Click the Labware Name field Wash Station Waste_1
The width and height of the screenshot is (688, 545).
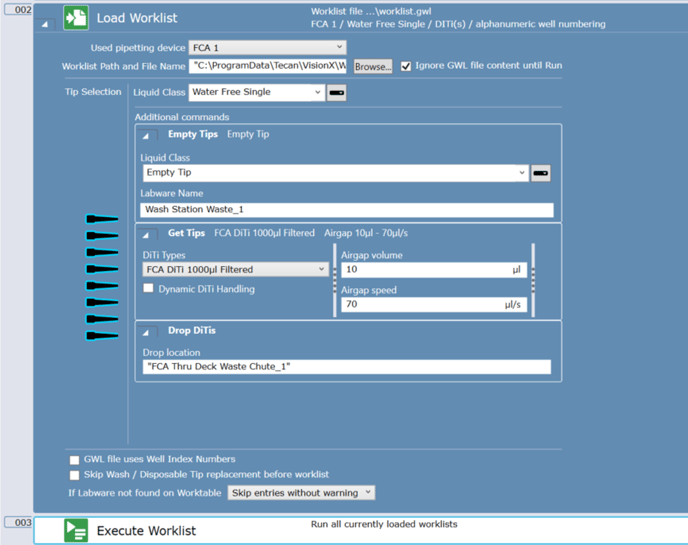click(347, 210)
